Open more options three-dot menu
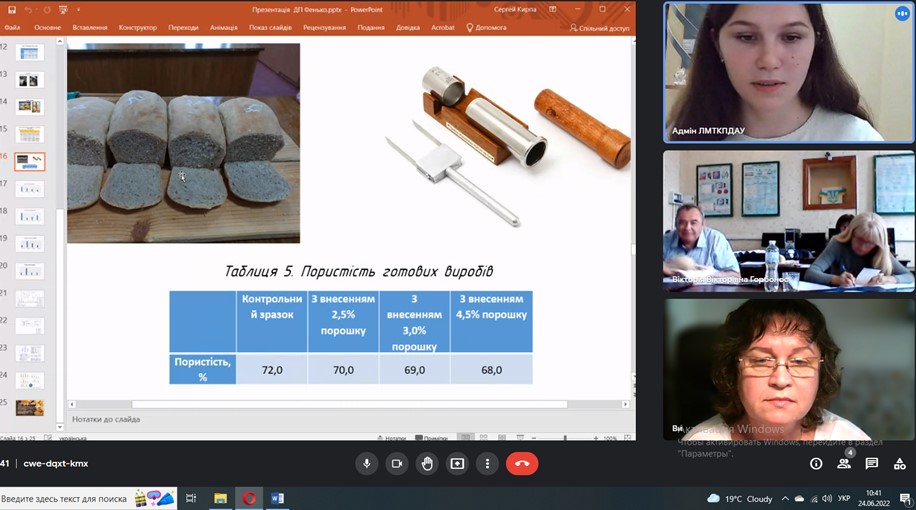 (x=487, y=464)
